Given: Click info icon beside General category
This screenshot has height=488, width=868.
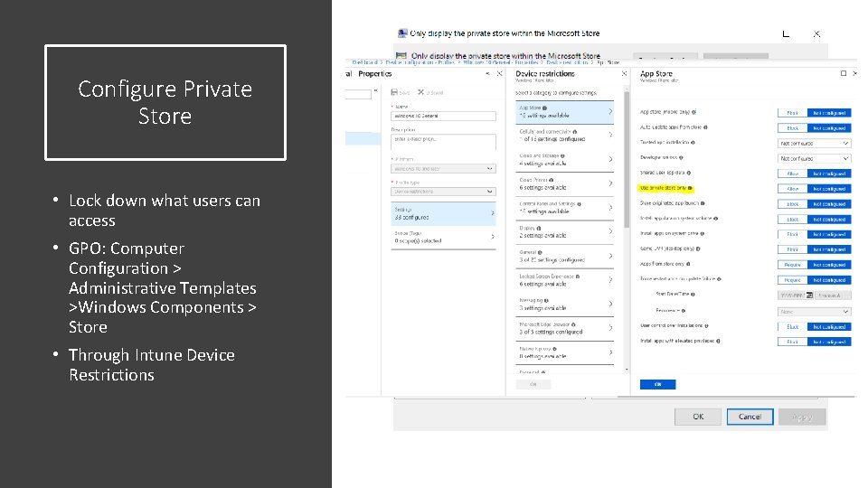Looking at the screenshot, I should [540, 252].
